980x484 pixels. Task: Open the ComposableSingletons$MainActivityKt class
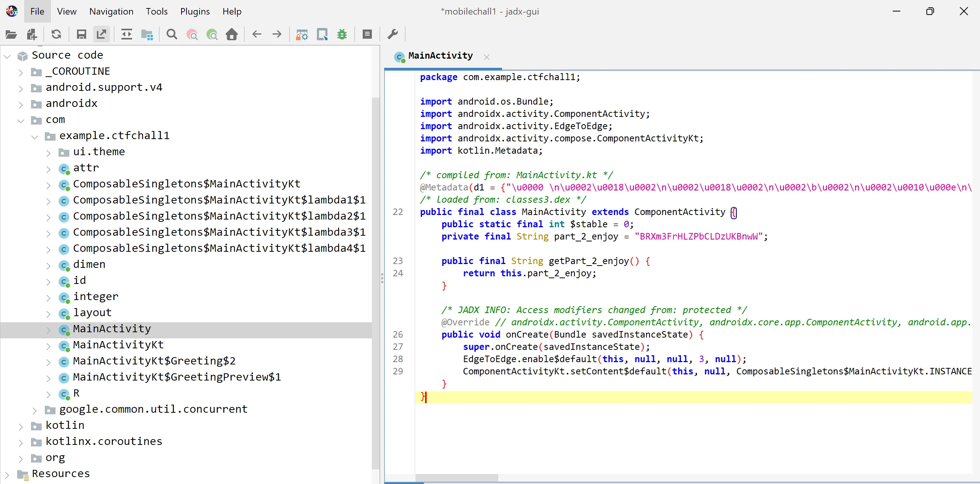tap(187, 184)
